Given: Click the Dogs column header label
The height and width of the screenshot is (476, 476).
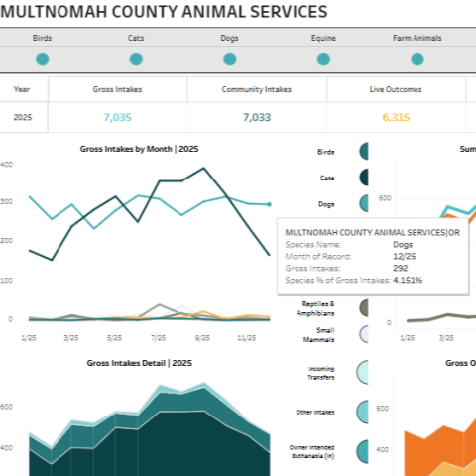Looking at the screenshot, I should (230, 38).
